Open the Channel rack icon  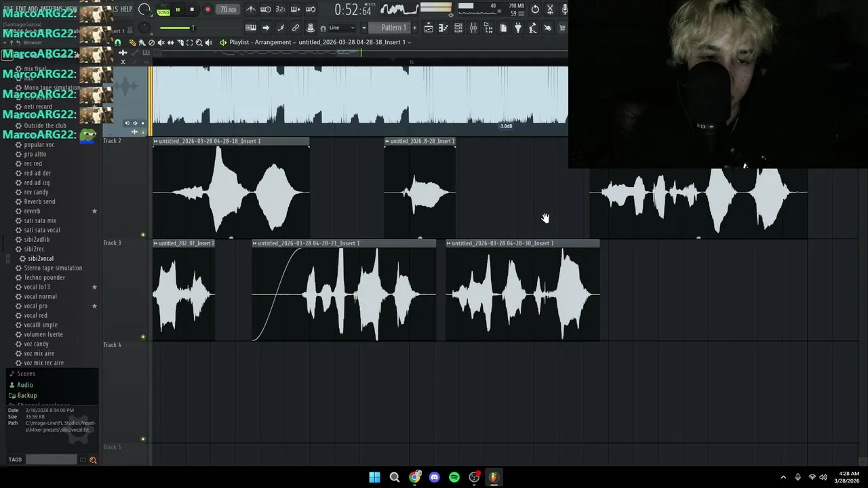point(458,28)
